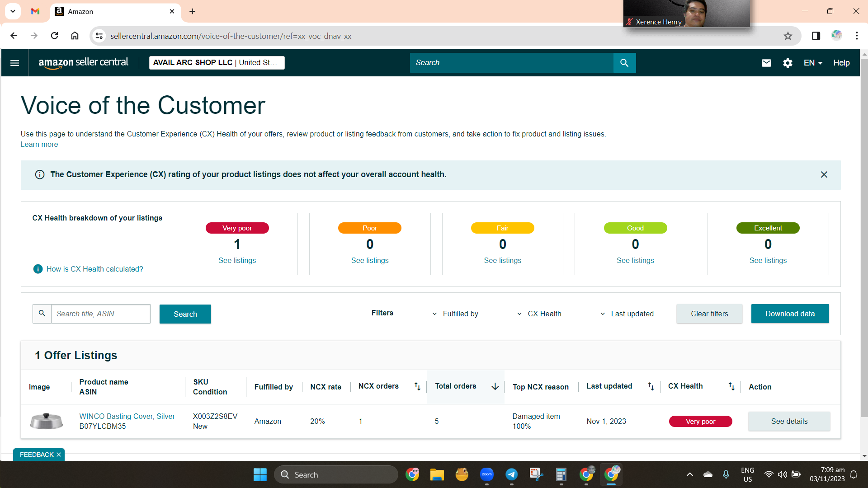Viewport: 868px width, 488px height.
Task: Open the Help menu
Action: [841, 63]
